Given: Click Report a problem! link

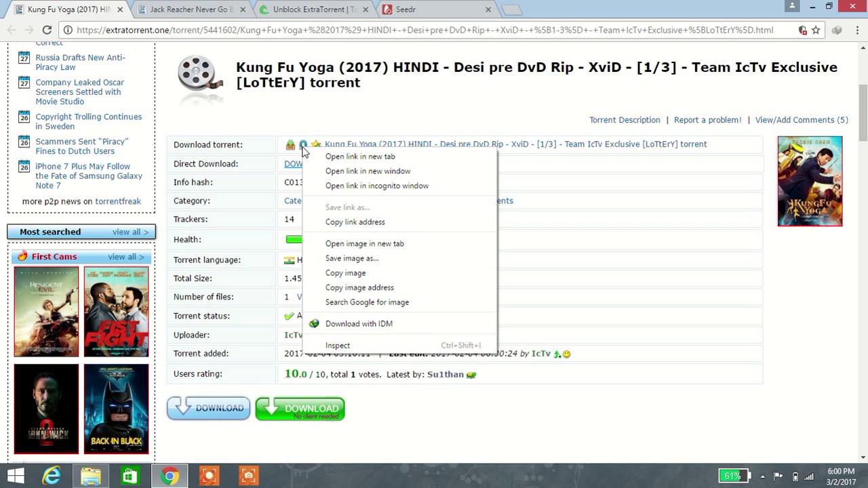Looking at the screenshot, I should [x=707, y=120].
